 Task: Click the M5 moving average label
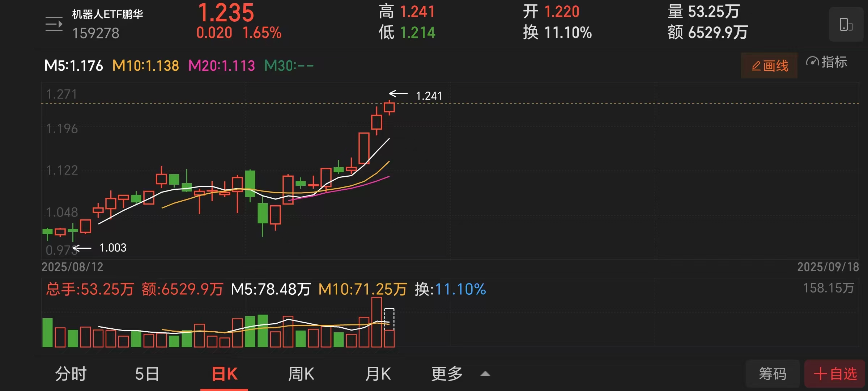[x=73, y=66]
